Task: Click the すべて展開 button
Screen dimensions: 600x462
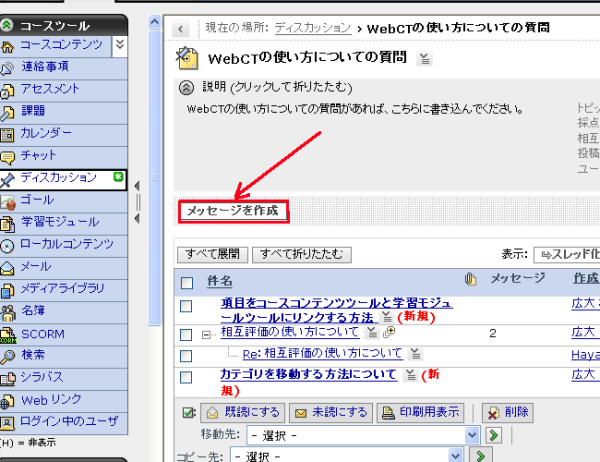Action: (x=212, y=254)
